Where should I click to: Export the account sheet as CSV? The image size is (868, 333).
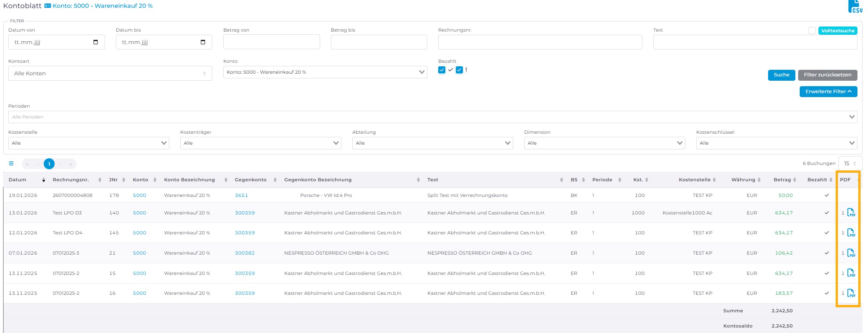click(x=855, y=7)
